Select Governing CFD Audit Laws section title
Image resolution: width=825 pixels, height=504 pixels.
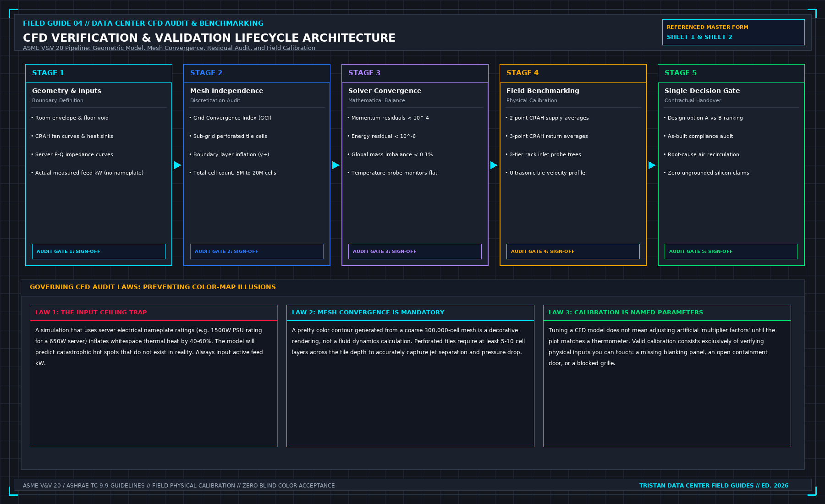[x=153, y=287]
